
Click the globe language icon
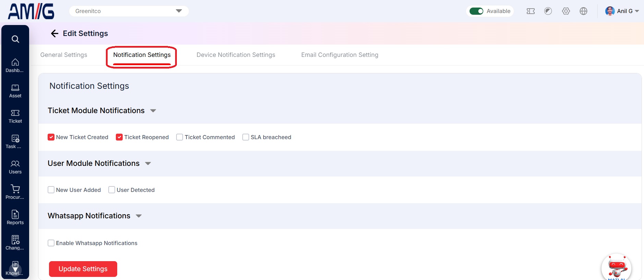583,11
